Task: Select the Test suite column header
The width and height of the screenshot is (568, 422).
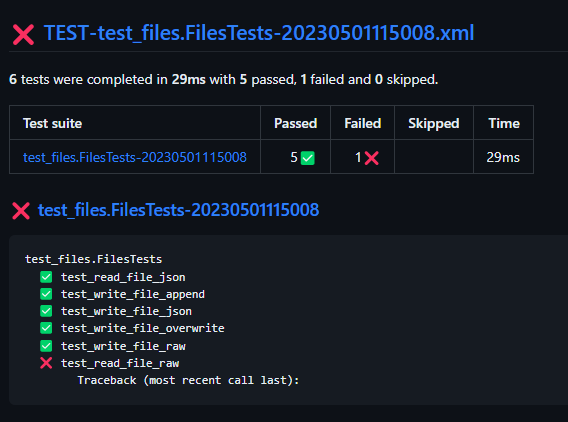Action: tap(53, 124)
